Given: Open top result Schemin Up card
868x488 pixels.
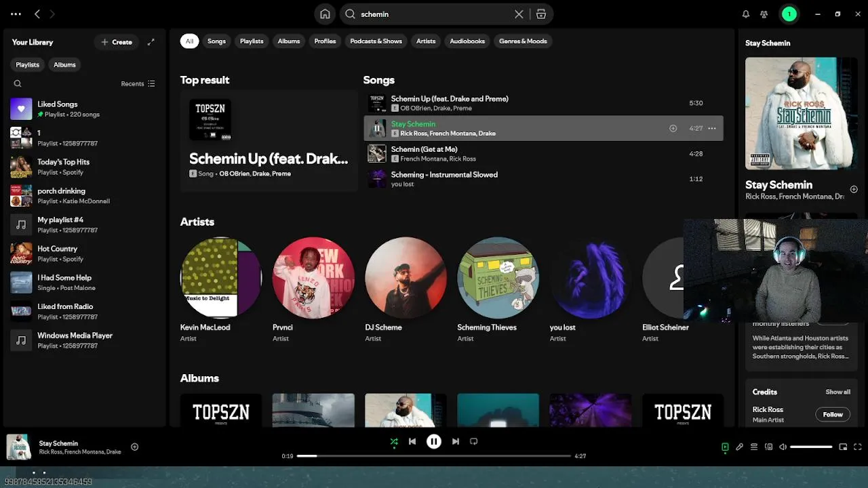Looking at the screenshot, I should pyautogui.click(x=269, y=142).
